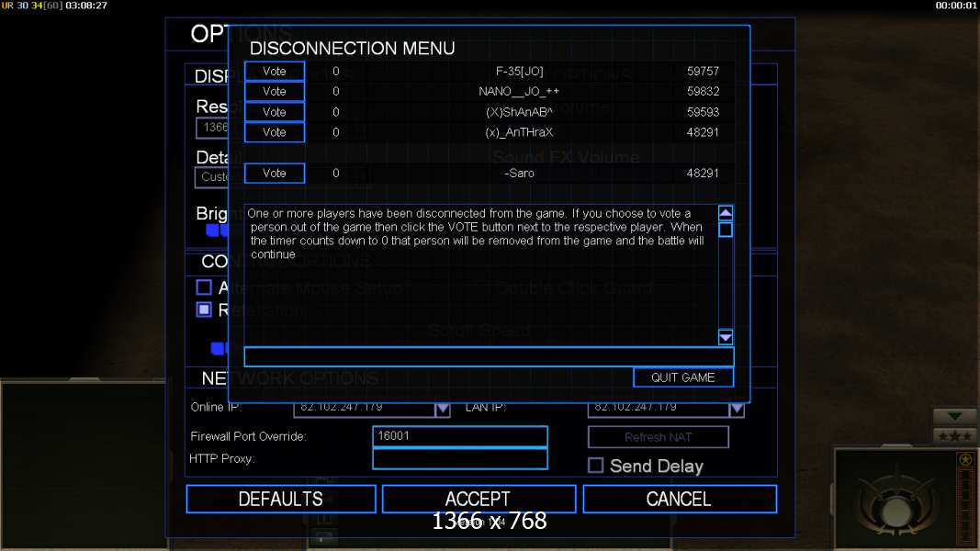Click the 00:00:01 timer
The image size is (980, 551).
click(955, 6)
